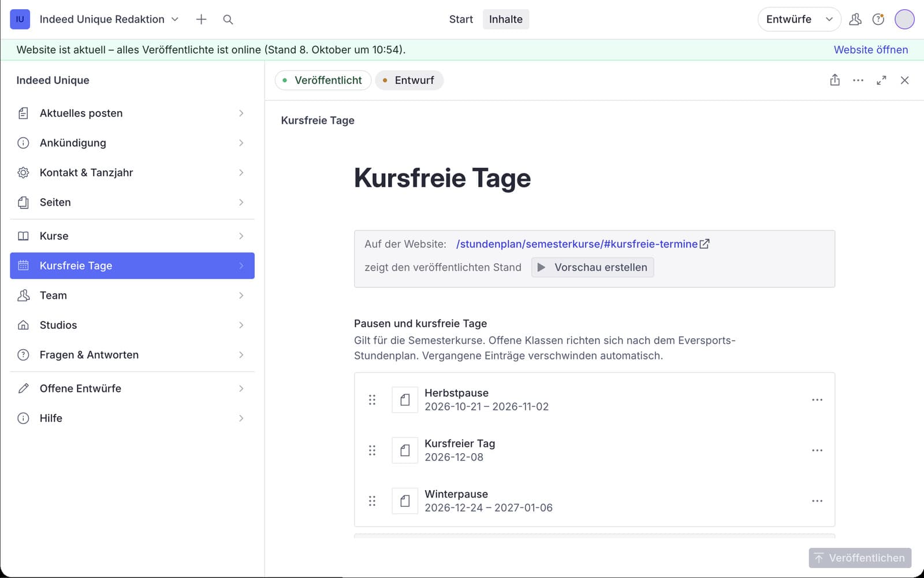Click the Vorschau erstellen button
This screenshot has width=924, height=578.
tap(593, 268)
